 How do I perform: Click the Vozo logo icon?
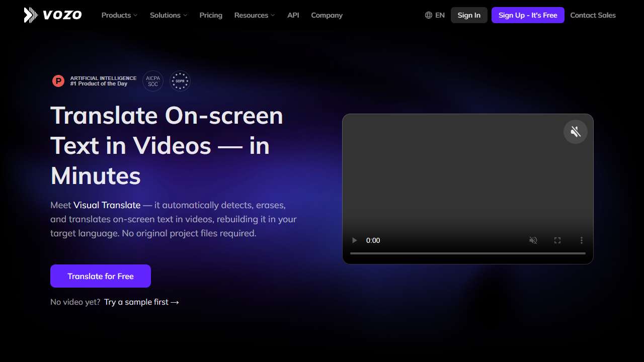(x=31, y=15)
